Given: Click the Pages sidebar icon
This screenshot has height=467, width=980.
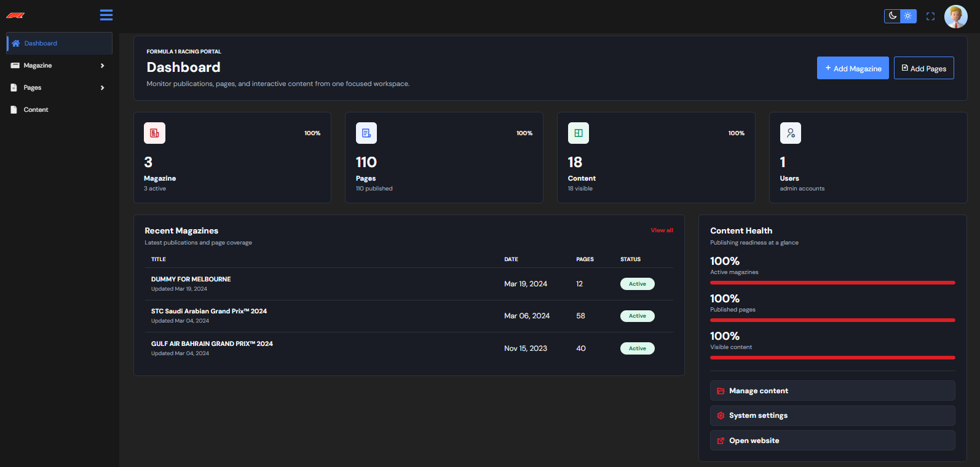Looking at the screenshot, I should tap(14, 88).
